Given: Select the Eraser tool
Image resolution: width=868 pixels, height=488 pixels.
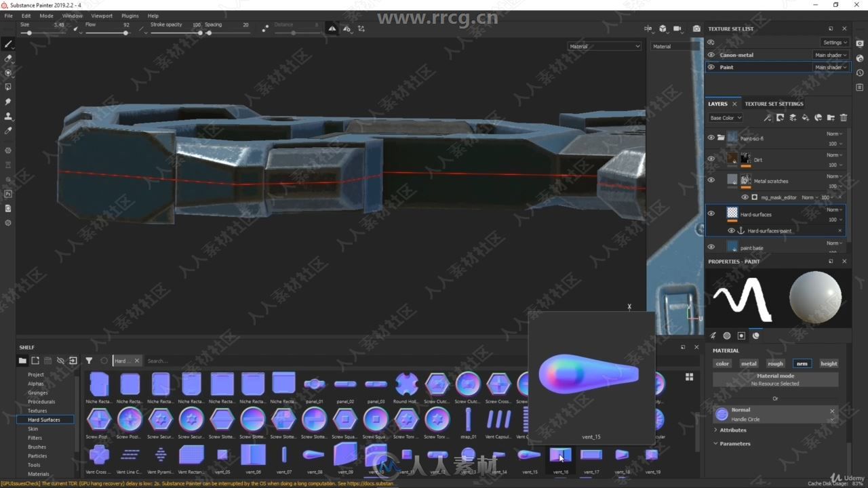Looking at the screenshot, I should [x=8, y=58].
